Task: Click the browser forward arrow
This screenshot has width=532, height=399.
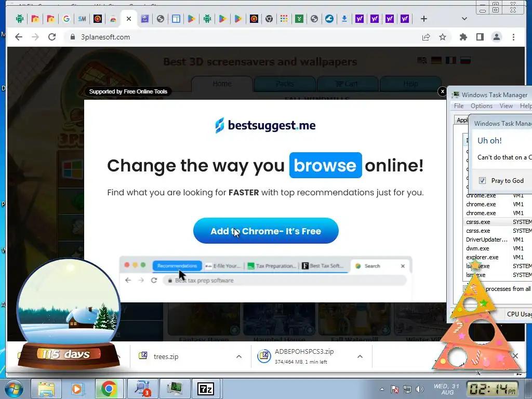Action: point(35,37)
